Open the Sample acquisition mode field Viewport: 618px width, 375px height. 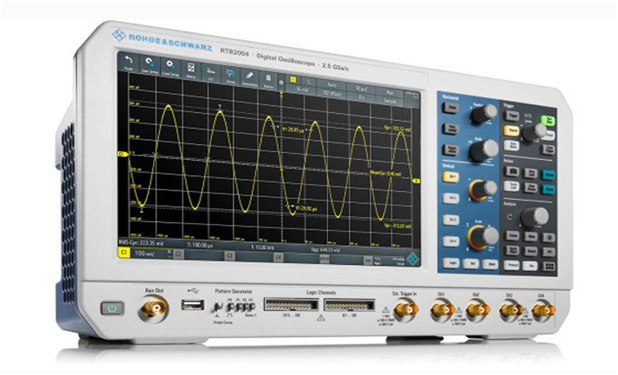(389, 101)
